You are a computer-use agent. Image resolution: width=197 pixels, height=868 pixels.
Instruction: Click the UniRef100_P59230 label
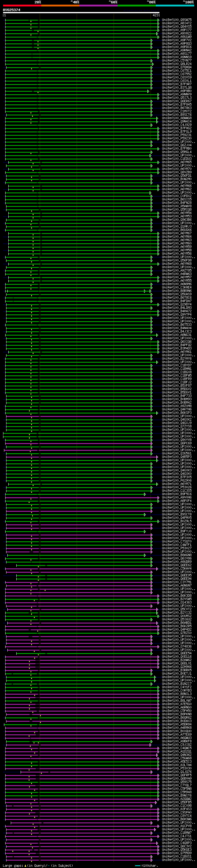(177, 138)
